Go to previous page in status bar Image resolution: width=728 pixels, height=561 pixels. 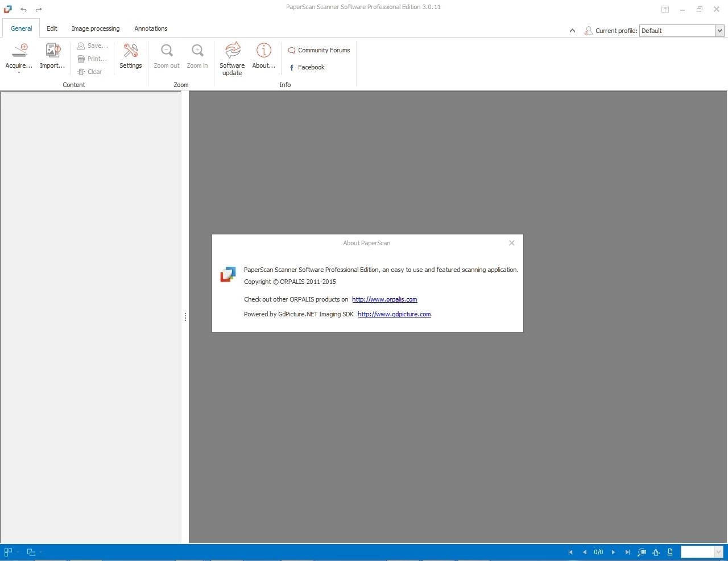pyautogui.click(x=585, y=552)
